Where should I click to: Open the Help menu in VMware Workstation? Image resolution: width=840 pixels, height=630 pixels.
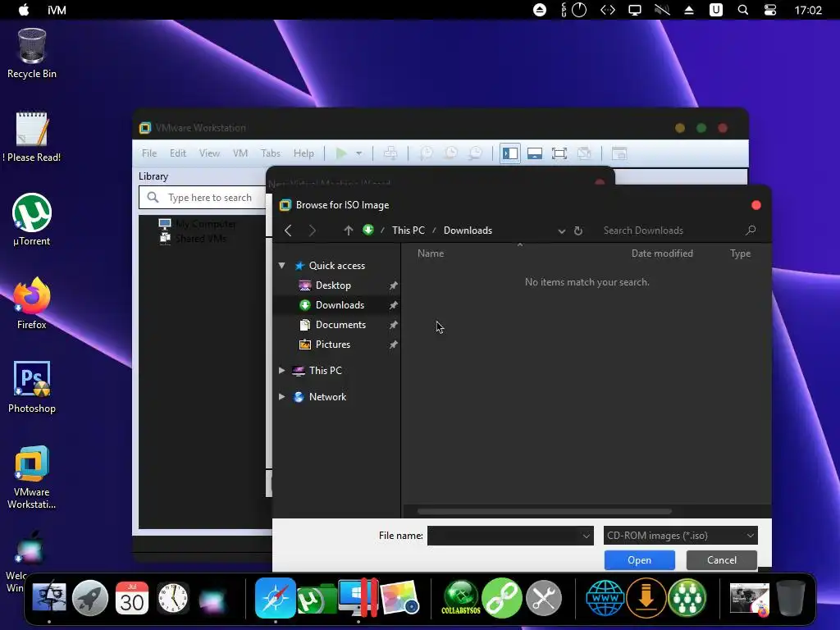click(x=304, y=153)
